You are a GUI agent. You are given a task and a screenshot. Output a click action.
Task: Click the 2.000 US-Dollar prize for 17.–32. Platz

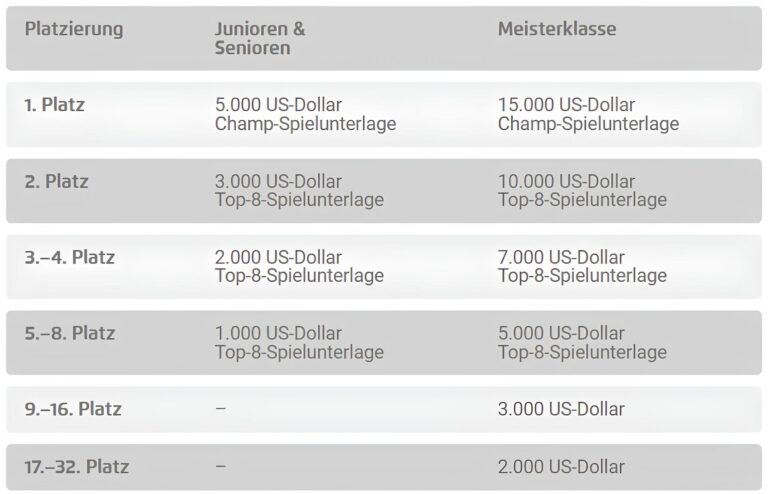(561, 467)
